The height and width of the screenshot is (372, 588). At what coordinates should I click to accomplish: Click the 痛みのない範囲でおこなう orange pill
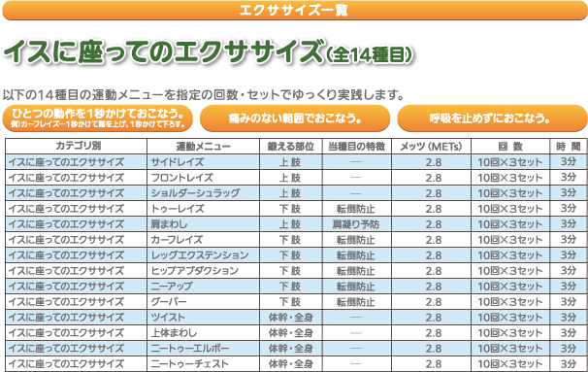coord(295,118)
